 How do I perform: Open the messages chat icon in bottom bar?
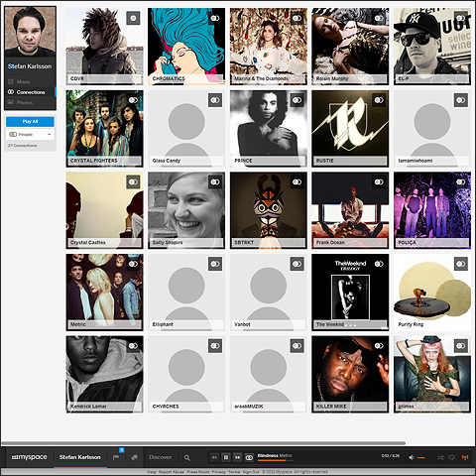tap(134, 457)
